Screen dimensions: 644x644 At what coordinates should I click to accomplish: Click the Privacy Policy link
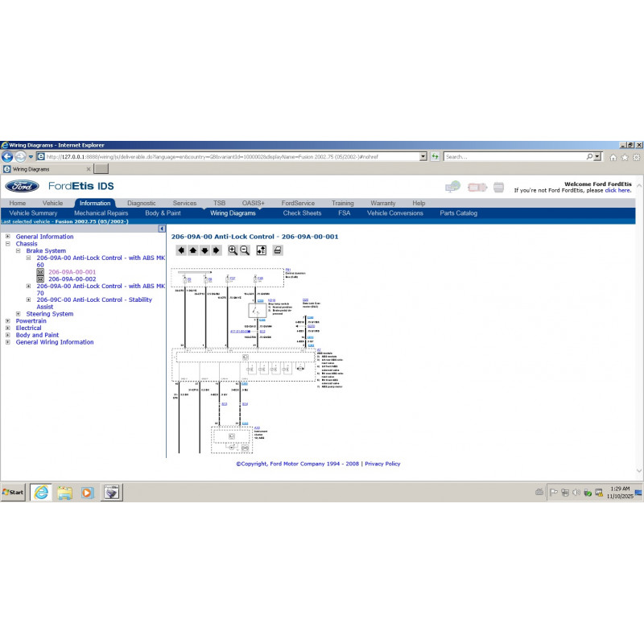[x=382, y=464]
